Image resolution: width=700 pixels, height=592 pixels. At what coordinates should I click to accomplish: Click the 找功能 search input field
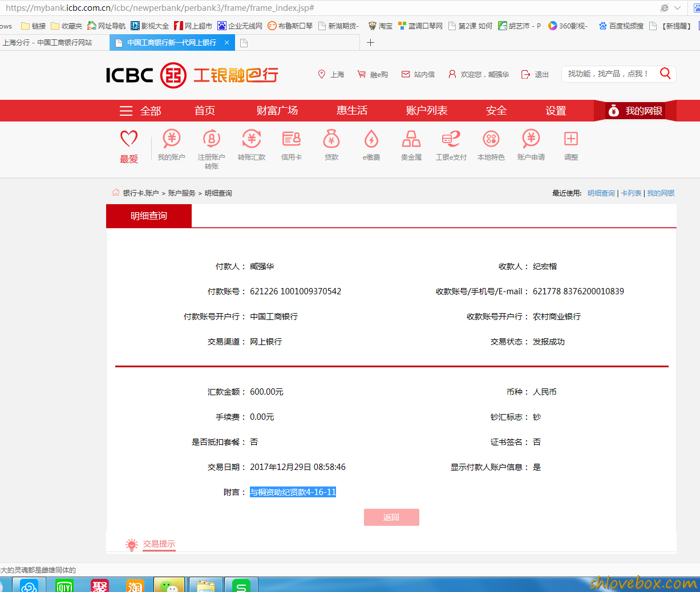pos(609,74)
